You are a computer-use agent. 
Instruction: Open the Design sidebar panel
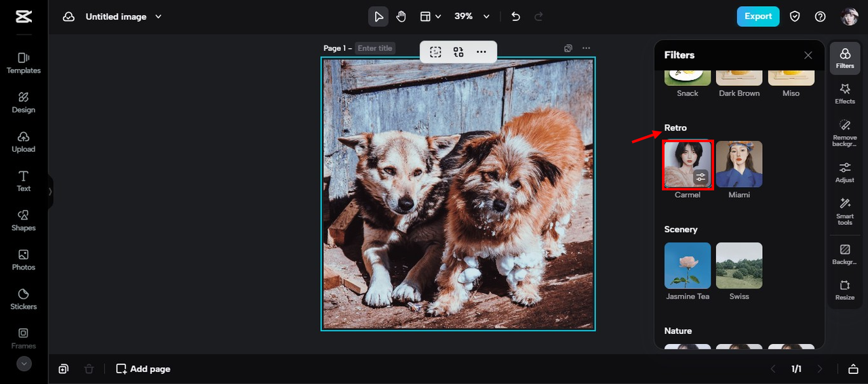[x=24, y=102]
